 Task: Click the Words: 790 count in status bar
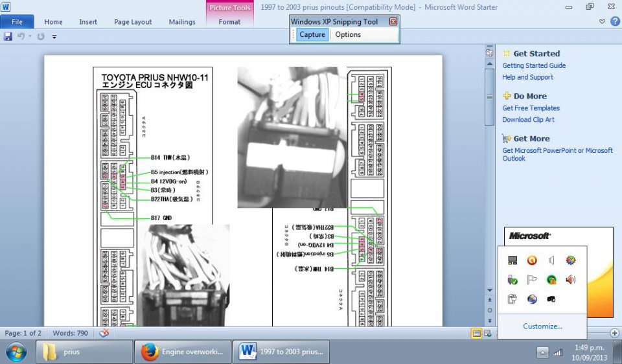[x=70, y=333]
